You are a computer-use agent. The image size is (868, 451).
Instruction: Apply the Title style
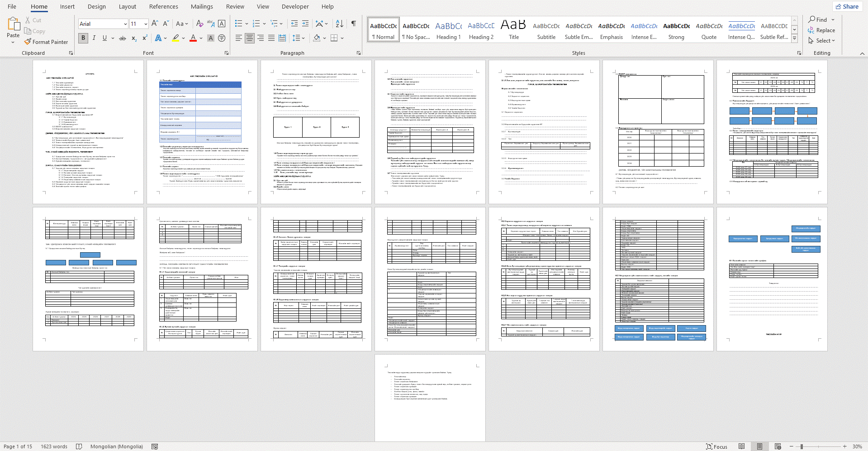pos(514,30)
